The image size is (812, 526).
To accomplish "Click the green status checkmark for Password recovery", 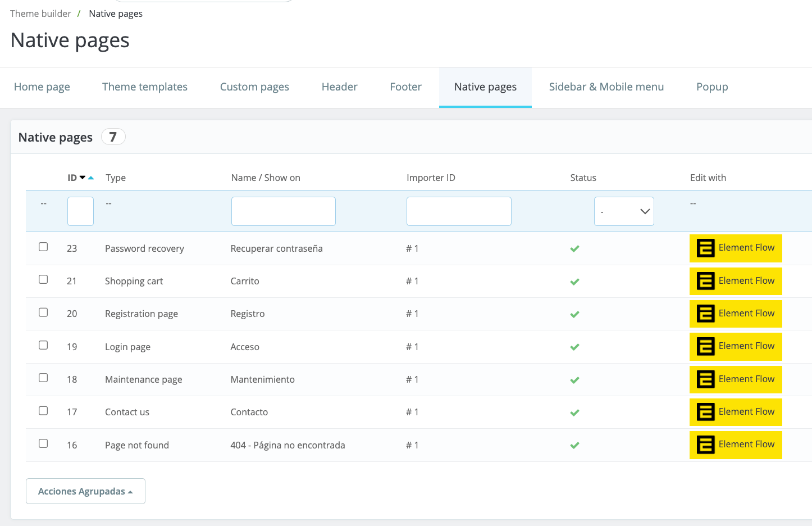I will 574,249.
